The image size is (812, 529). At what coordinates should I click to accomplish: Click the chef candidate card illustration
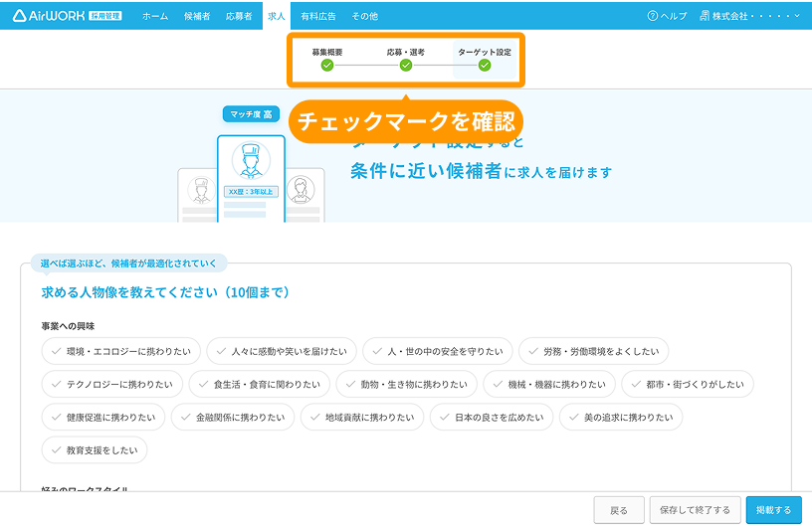tap(251, 179)
